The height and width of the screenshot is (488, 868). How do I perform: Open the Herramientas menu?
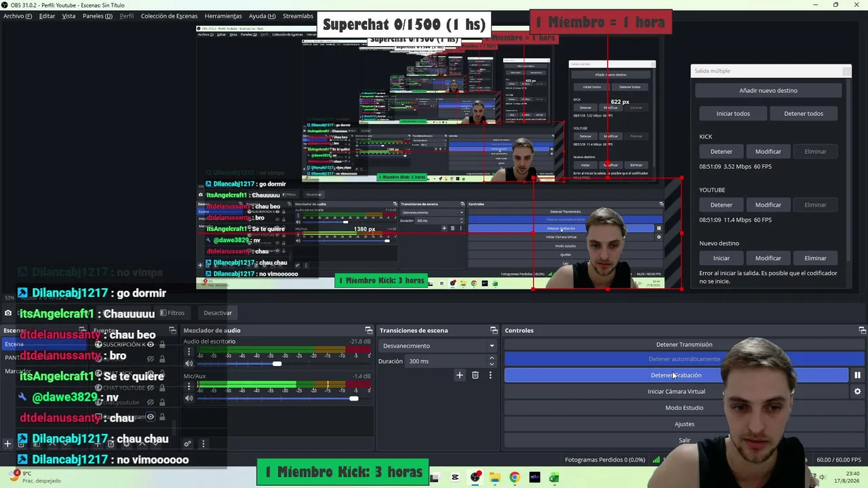click(223, 16)
